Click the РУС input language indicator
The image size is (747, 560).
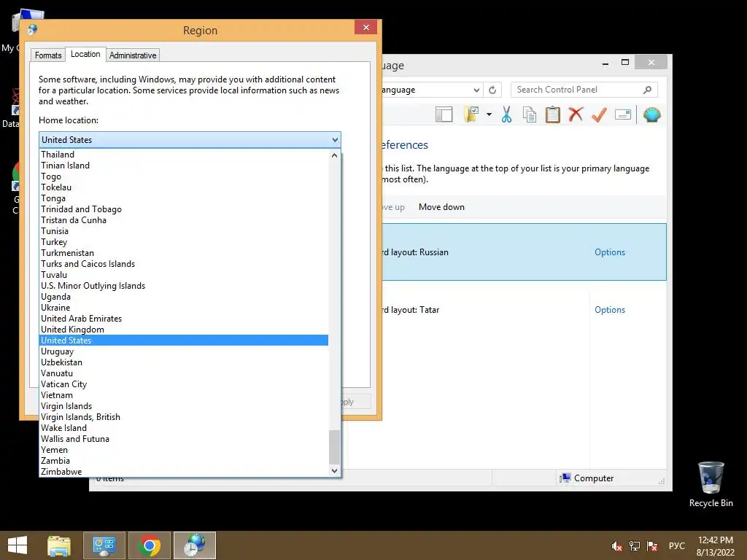click(x=676, y=545)
